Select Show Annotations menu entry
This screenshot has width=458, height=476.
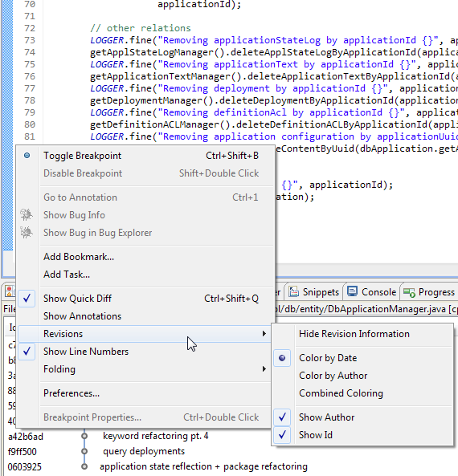(x=145, y=316)
